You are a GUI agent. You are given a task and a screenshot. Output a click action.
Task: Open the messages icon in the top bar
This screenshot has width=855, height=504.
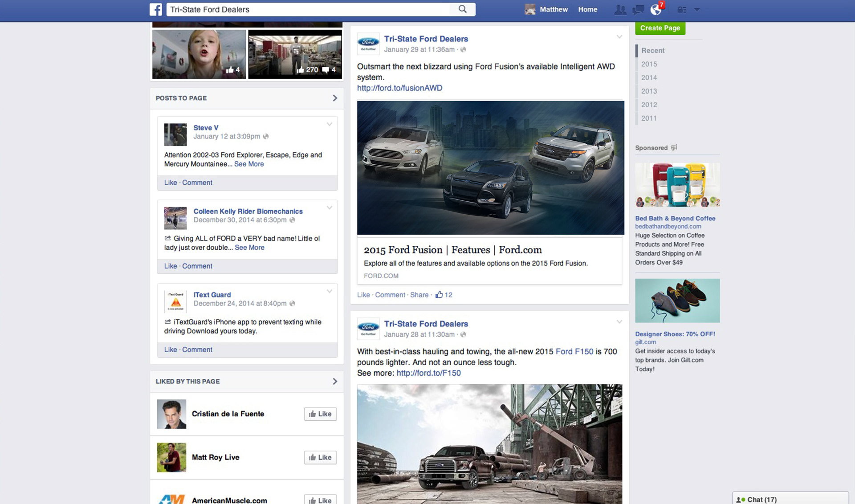638,9
